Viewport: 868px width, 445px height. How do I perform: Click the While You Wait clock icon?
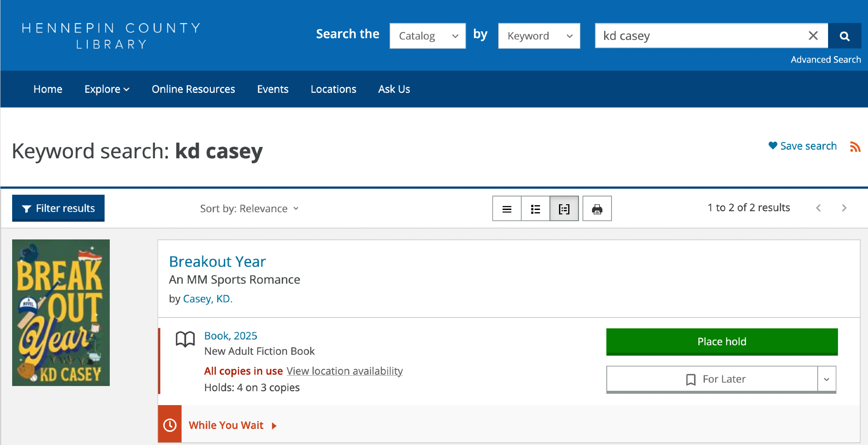(170, 425)
